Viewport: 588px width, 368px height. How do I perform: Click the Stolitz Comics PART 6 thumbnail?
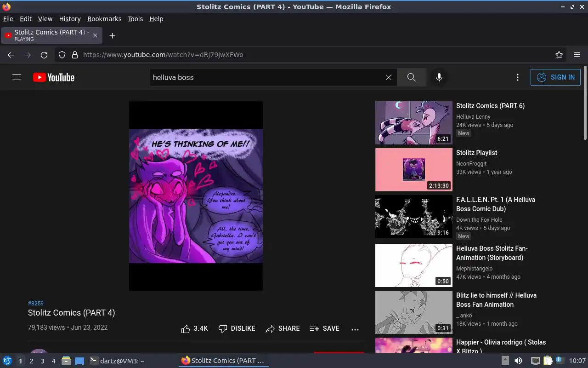click(414, 123)
